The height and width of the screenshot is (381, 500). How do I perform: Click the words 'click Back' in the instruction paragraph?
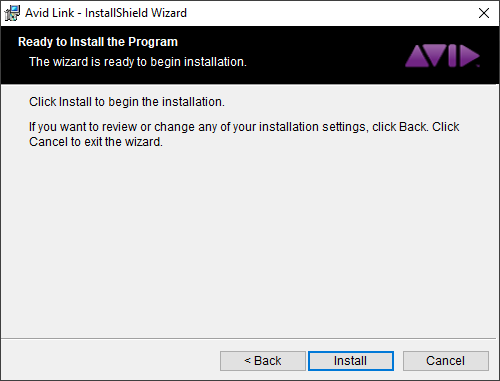(x=399, y=127)
